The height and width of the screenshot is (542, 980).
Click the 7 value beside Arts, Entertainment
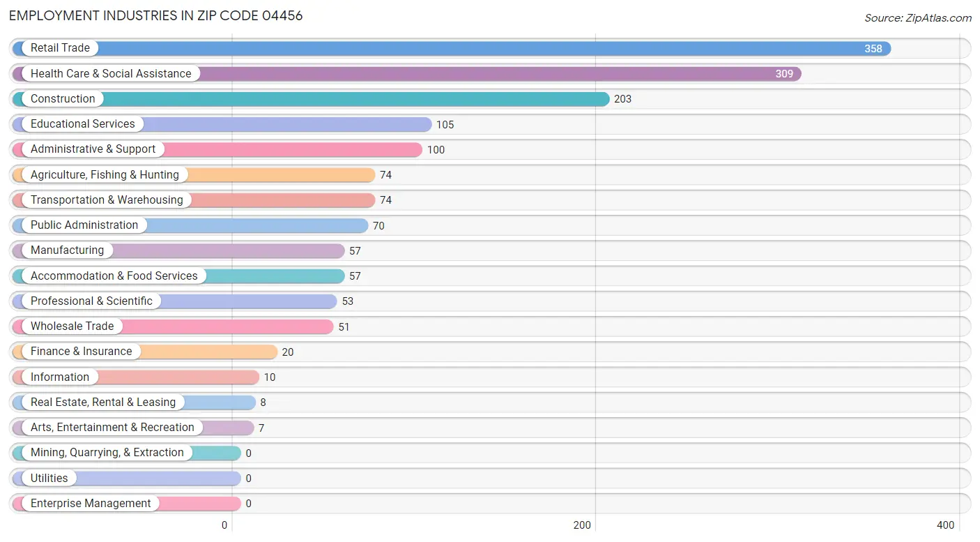coord(261,428)
